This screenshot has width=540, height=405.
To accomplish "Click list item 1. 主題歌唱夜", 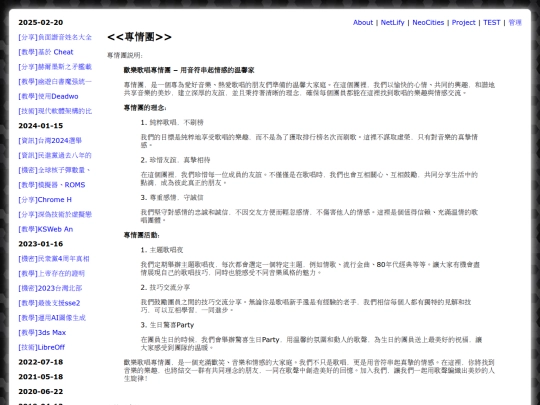I will tap(162, 250).
